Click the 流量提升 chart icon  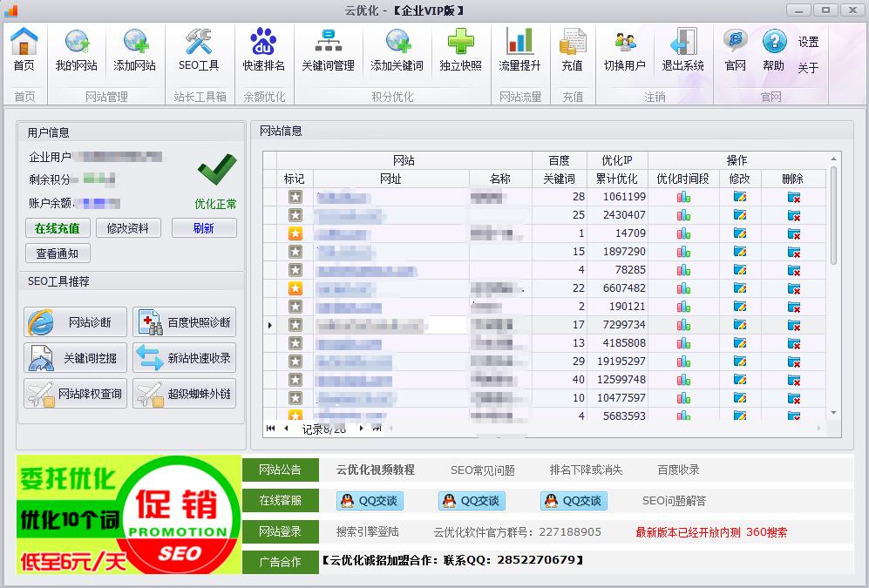[519, 49]
